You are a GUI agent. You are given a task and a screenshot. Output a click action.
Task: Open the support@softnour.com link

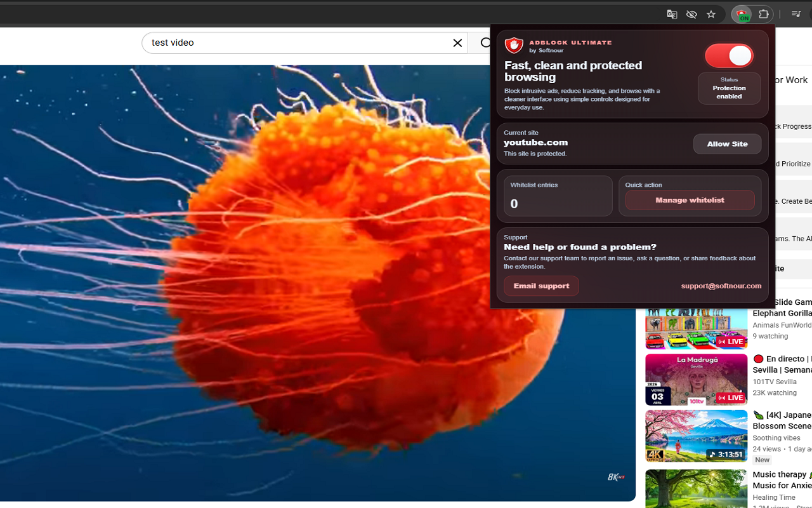721,286
